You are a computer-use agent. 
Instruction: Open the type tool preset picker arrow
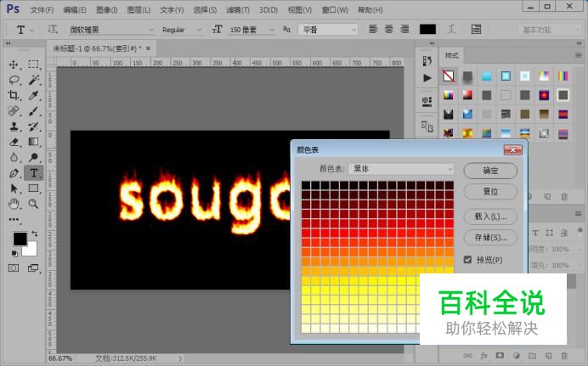coord(32,30)
